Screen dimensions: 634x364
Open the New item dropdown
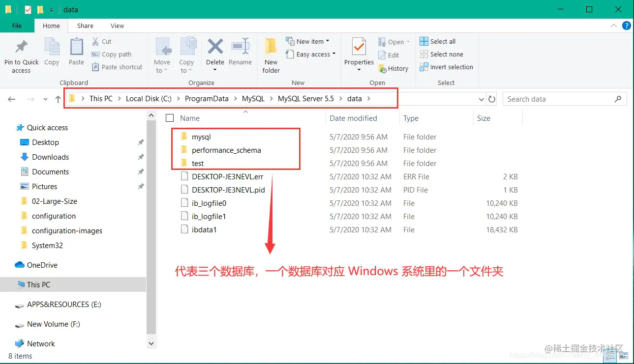point(307,41)
